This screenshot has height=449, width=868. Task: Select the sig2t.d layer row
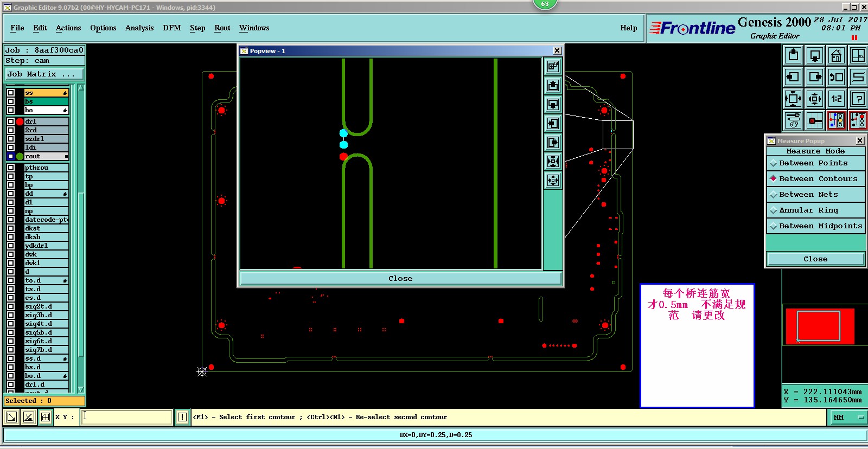pyautogui.click(x=46, y=306)
